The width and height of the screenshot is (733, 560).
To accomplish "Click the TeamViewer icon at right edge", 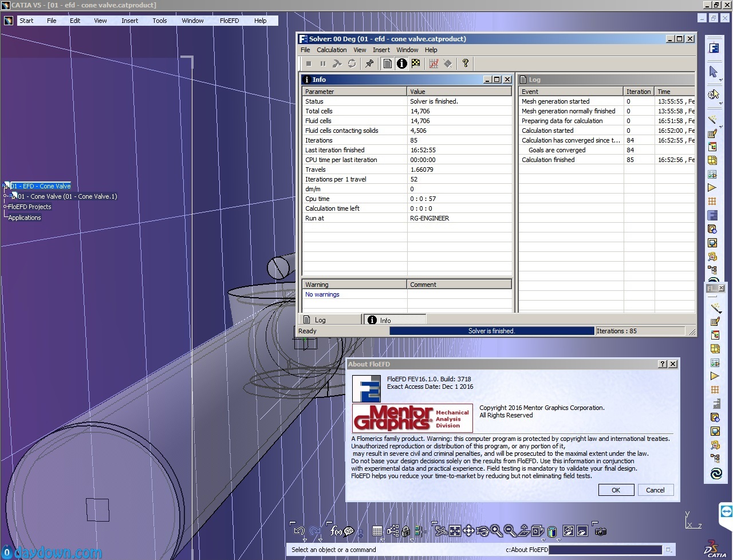I will pyautogui.click(x=726, y=511).
